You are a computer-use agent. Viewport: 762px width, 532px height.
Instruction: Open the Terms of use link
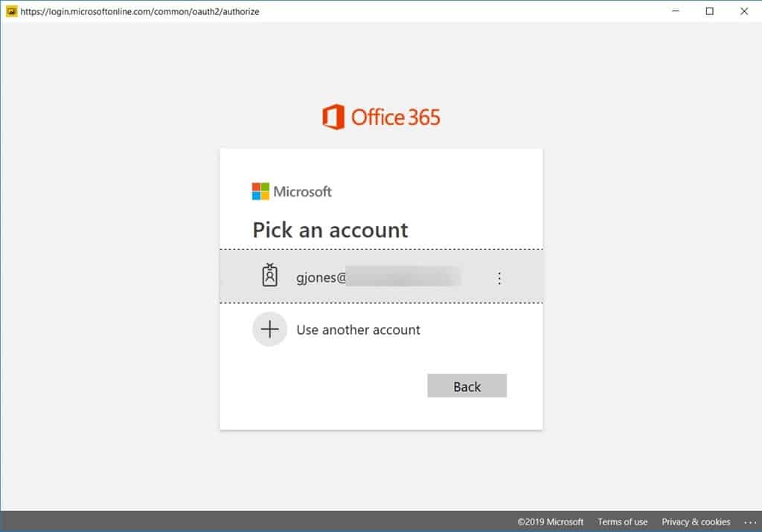coord(623,522)
